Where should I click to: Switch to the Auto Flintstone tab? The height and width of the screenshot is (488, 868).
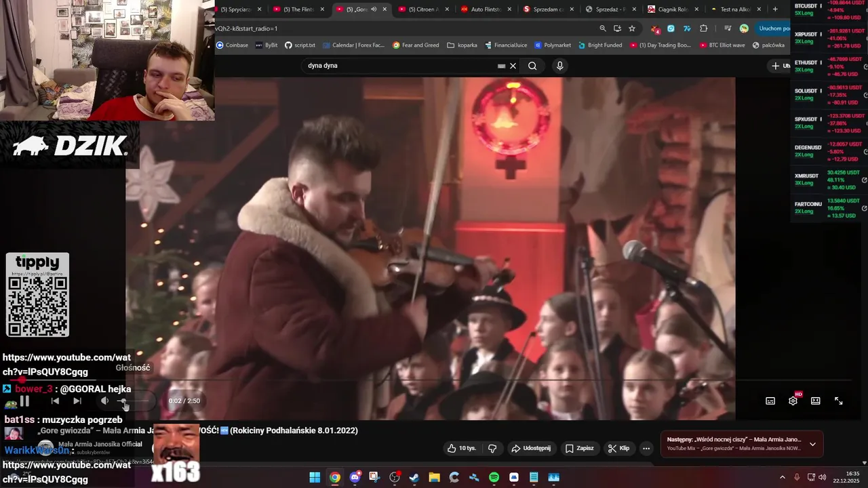point(486,9)
